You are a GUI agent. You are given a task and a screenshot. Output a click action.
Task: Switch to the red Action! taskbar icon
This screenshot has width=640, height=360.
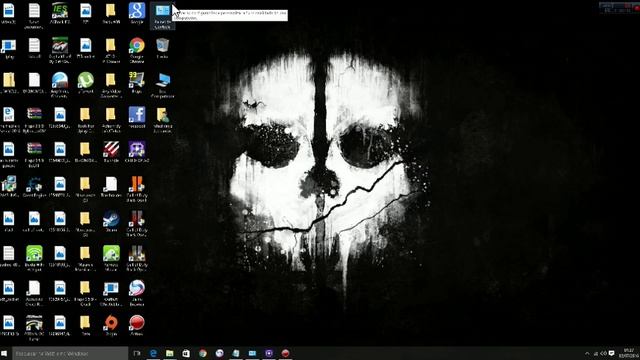point(285,353)
